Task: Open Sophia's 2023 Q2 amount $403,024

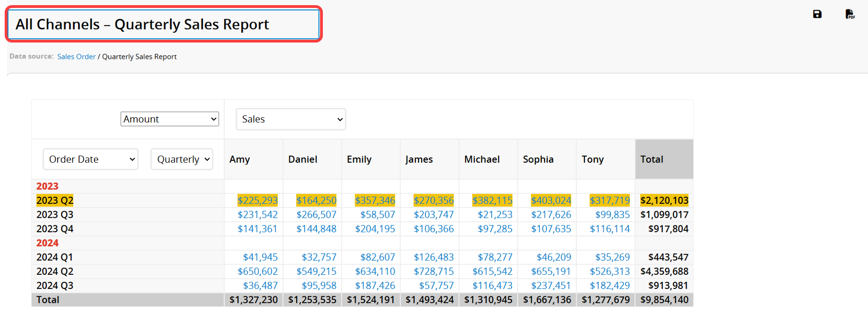Action: coord(551,200)
